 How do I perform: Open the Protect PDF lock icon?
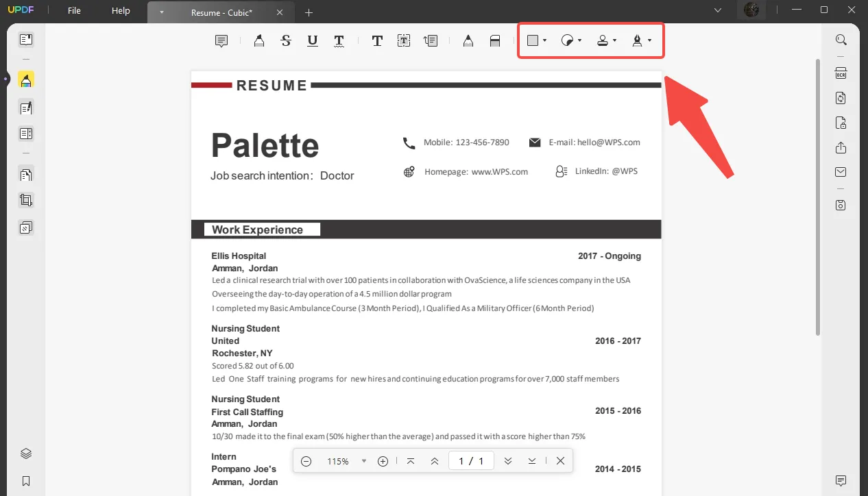tap(841, 123)
